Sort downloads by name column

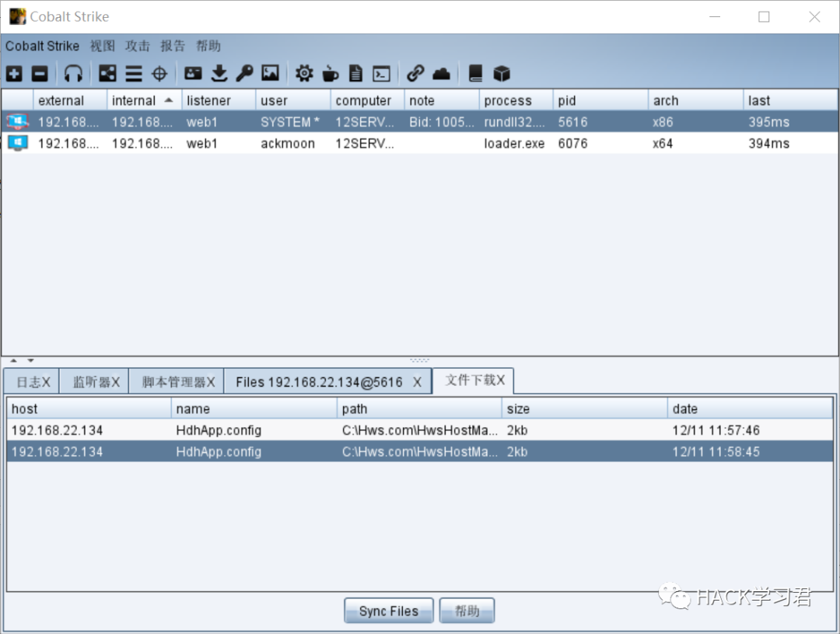[254, 408]
